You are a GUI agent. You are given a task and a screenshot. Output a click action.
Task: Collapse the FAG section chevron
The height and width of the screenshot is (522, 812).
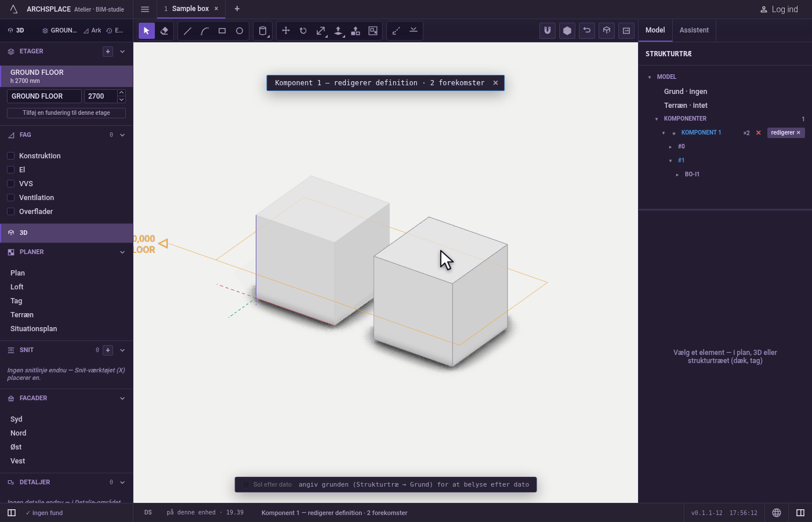(122, 135)
